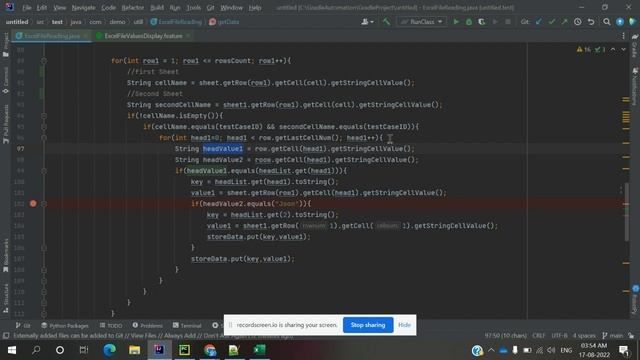Open the Problems tool window
The image size is (640, 360).
[x=148, y=325]
